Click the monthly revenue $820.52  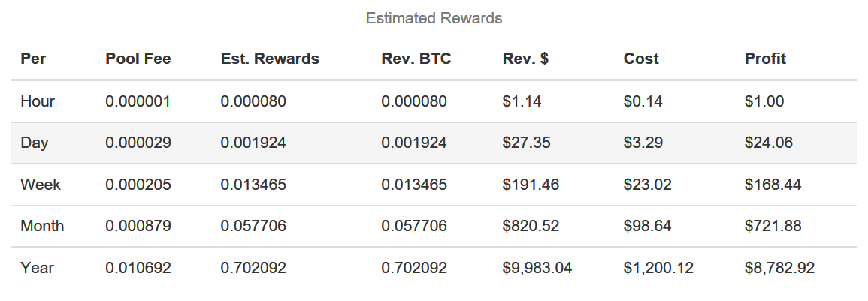pyautogui.click(x=531, y=226)
